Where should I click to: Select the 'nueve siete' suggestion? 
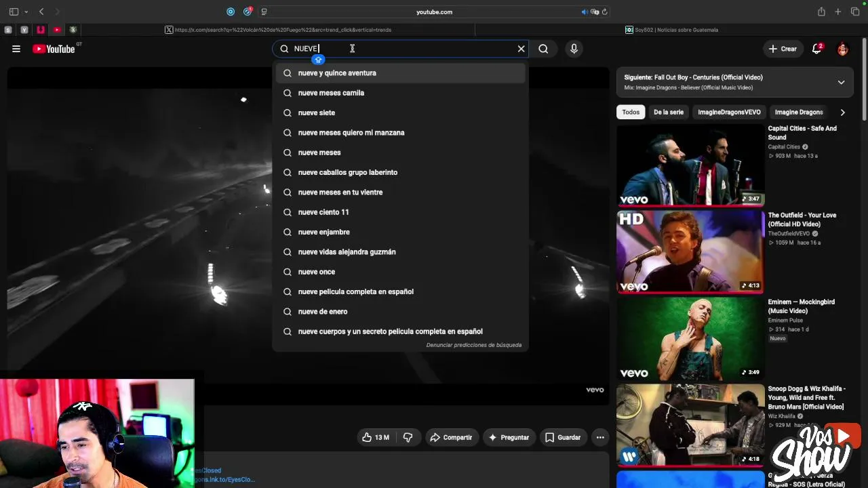point(400,113)
